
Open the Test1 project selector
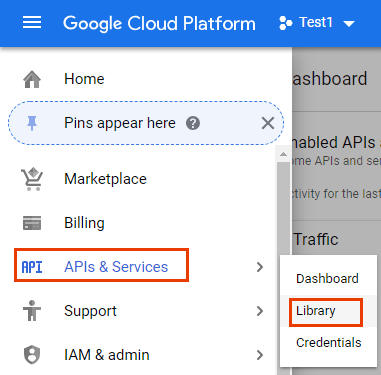317,23
